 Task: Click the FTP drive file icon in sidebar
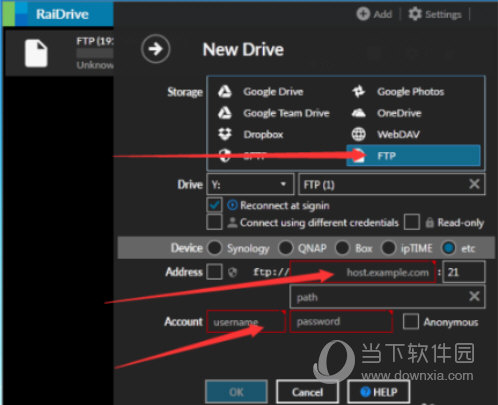pyautogui.click(x=36, y=53)
